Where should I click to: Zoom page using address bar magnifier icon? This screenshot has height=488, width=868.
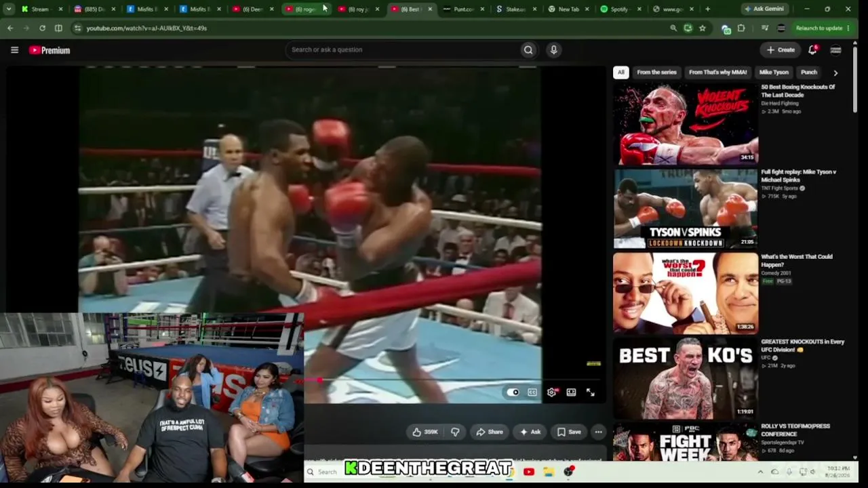673,28
